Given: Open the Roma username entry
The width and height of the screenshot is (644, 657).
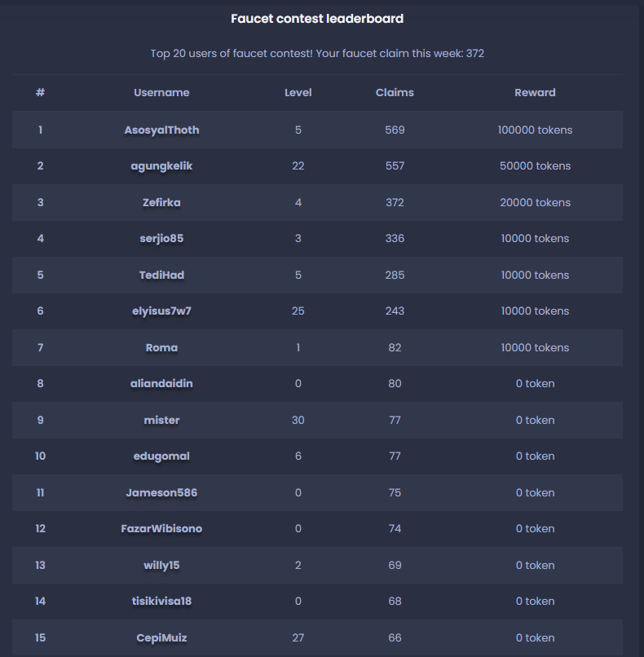Looking at the screenshot, I should [x=161, y=347].
